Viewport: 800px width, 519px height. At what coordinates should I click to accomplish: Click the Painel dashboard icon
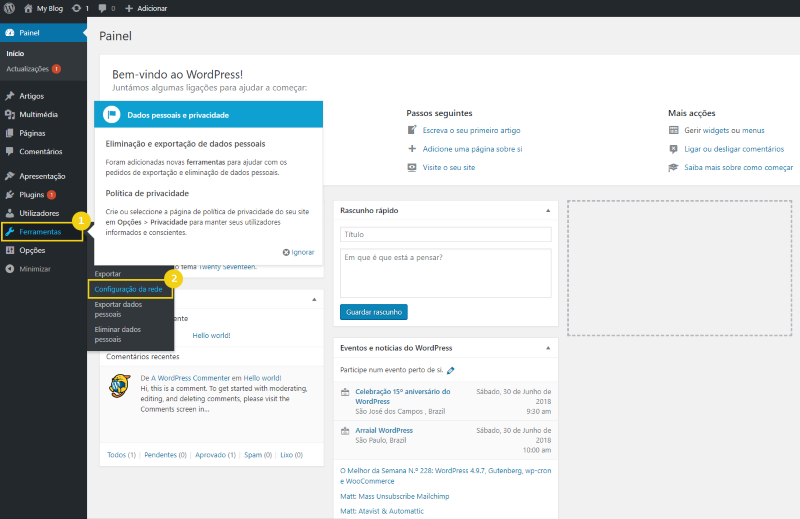pos(10,33)
